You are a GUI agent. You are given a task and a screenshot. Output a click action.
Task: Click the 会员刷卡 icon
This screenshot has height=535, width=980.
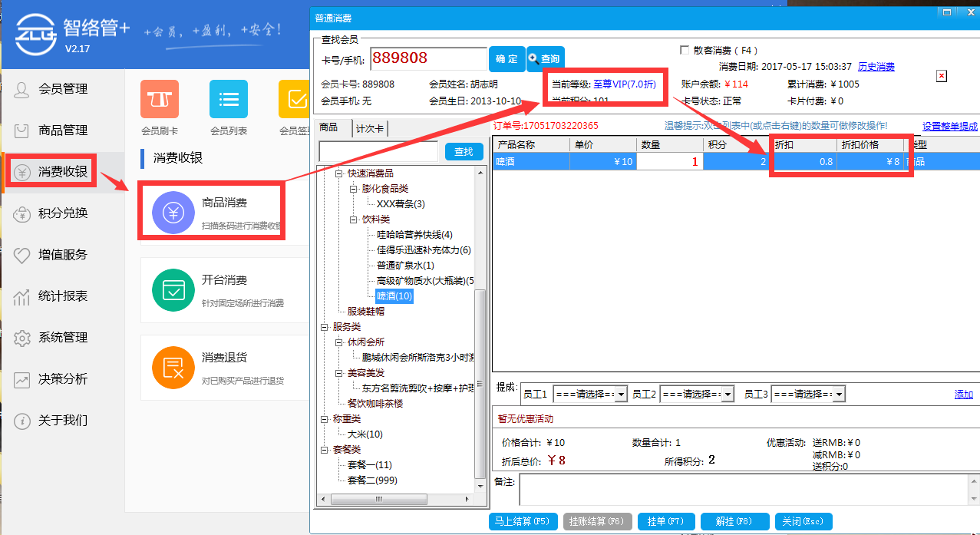point(159,98)
